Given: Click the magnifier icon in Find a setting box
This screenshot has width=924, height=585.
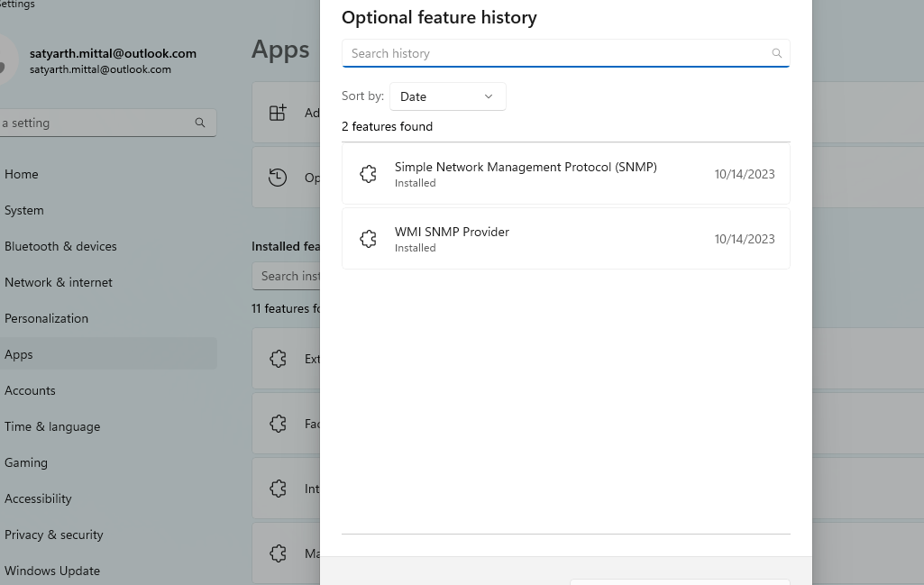Looking at the screenshot, I should click(x=200, y=123).
